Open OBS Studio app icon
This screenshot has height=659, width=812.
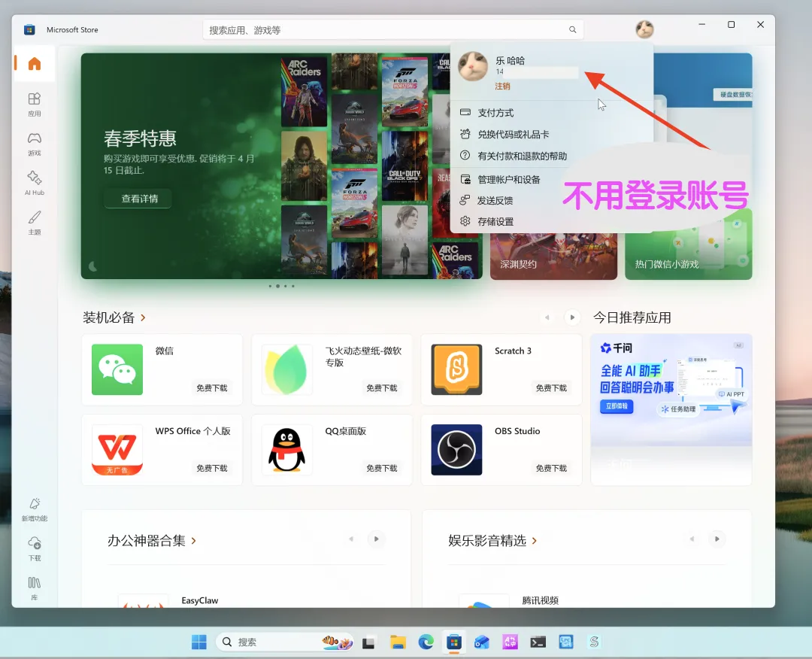click(x=456, y=450)
